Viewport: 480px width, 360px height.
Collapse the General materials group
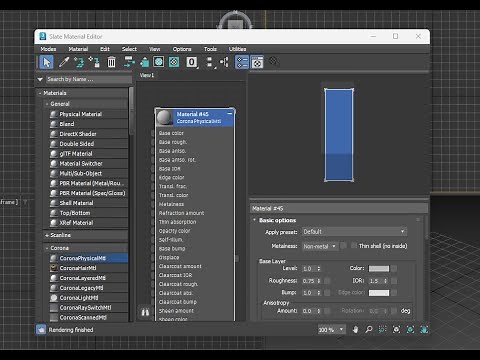pyautogui.click(x=47, y=104)
